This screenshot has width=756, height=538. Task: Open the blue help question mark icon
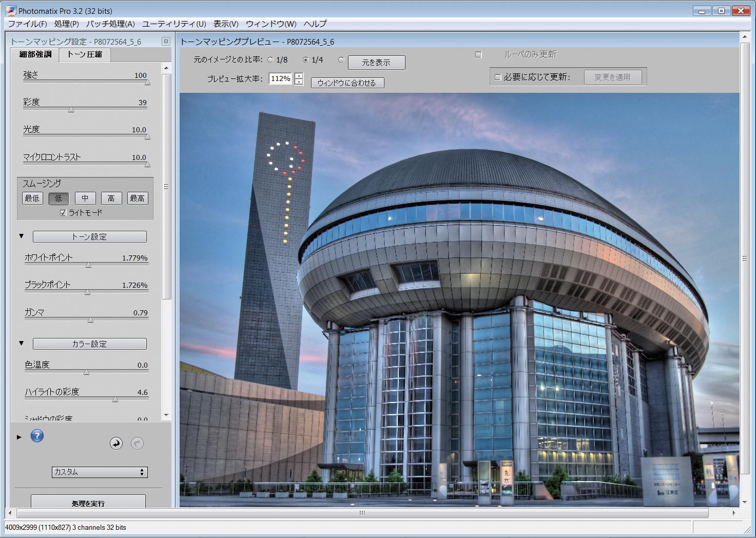pyautogui.click(x=37, y=436)
